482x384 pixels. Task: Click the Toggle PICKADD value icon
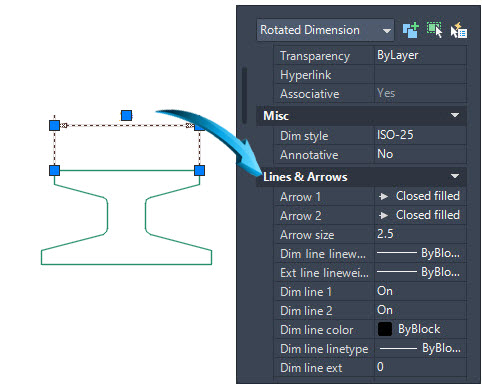410,30
